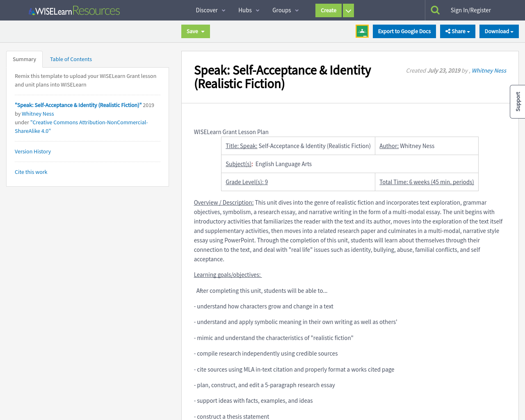525x420 pixels.
Task: Open the Share options
Action: coord(457,31)
